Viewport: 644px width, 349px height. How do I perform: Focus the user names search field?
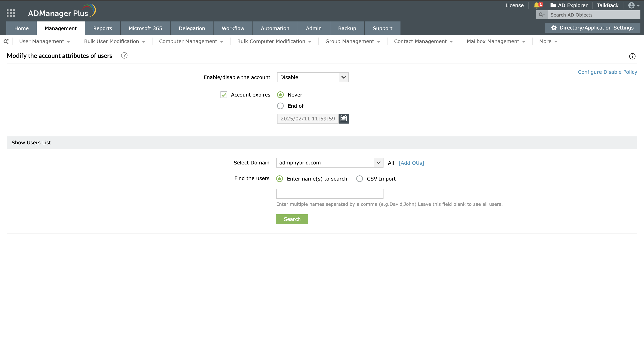click(x=330, y=194)
